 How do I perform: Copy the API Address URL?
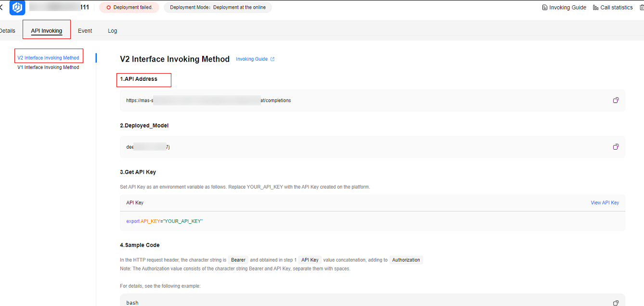(x=616, y=100)
